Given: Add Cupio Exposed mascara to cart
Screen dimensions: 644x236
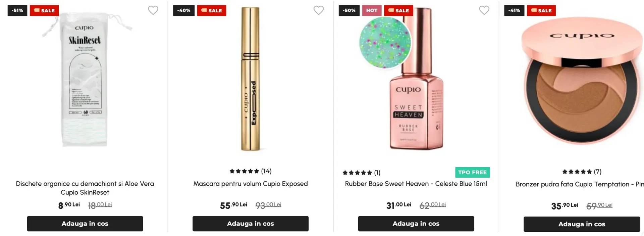Looking at the screenshot, I should [x=251, y=224].
